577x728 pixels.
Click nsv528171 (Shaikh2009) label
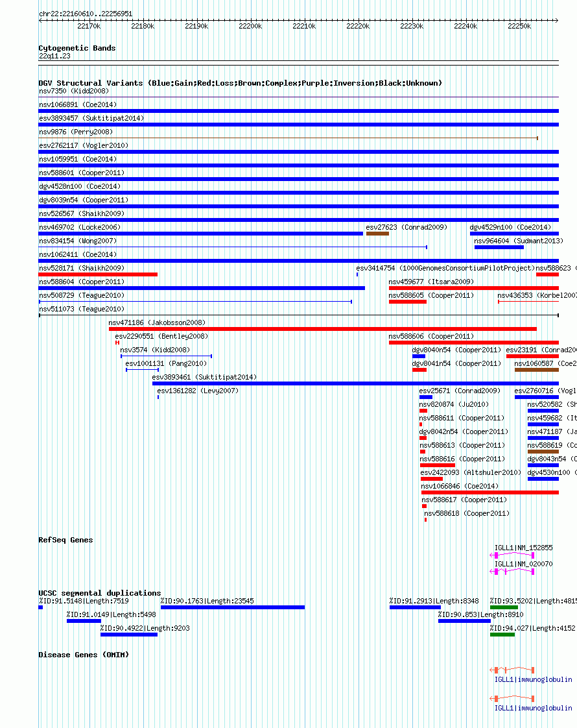click(82, 268)
